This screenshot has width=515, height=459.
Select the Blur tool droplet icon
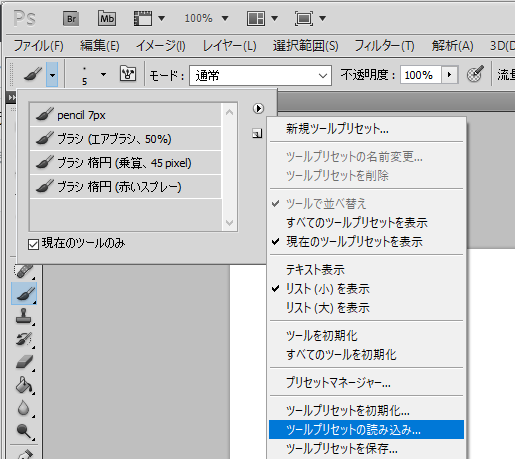(23, 408)
